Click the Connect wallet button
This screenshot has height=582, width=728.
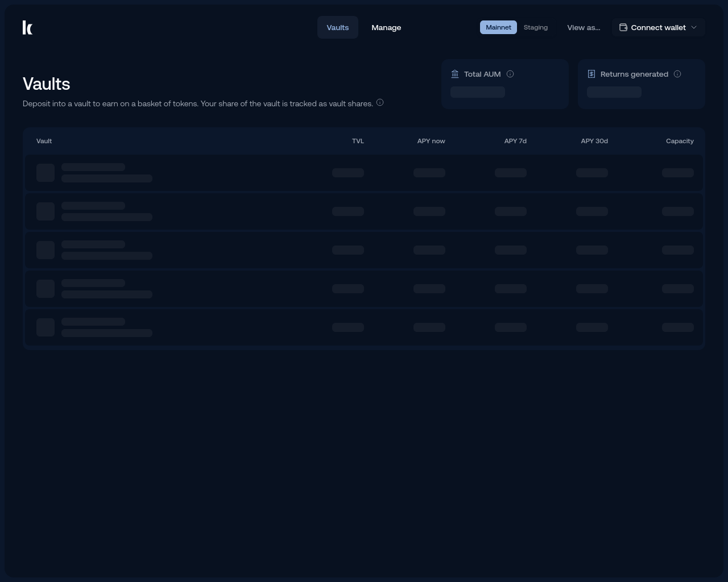[x=659, y=27]
